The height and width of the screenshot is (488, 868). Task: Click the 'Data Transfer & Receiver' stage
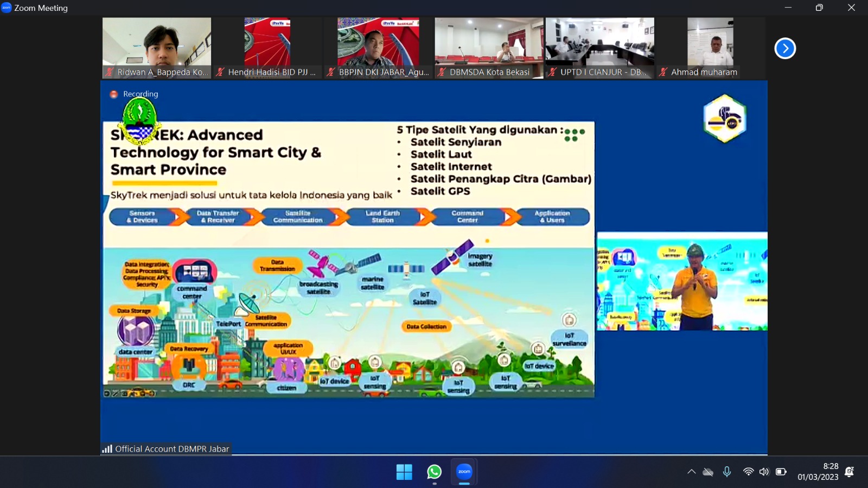218,217
